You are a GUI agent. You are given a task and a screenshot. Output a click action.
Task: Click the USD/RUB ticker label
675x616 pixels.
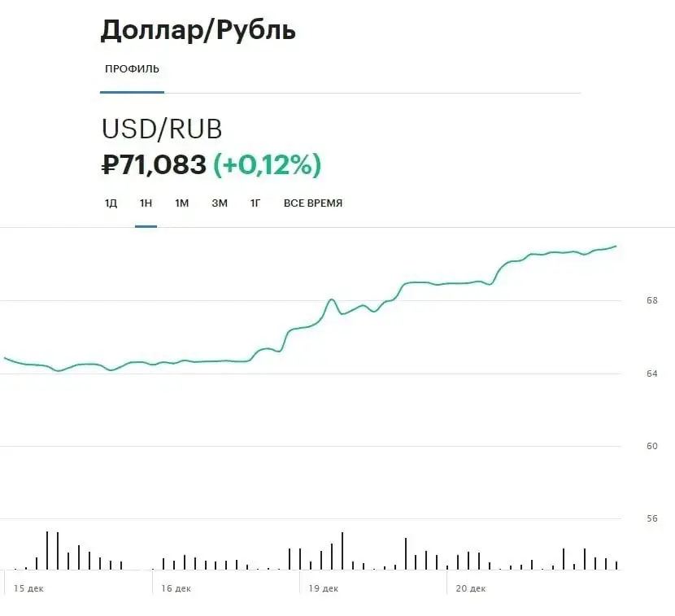pos(161,129)
